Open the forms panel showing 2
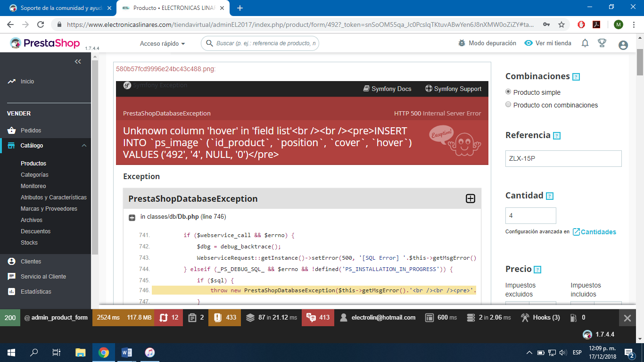 pos(195,318)
